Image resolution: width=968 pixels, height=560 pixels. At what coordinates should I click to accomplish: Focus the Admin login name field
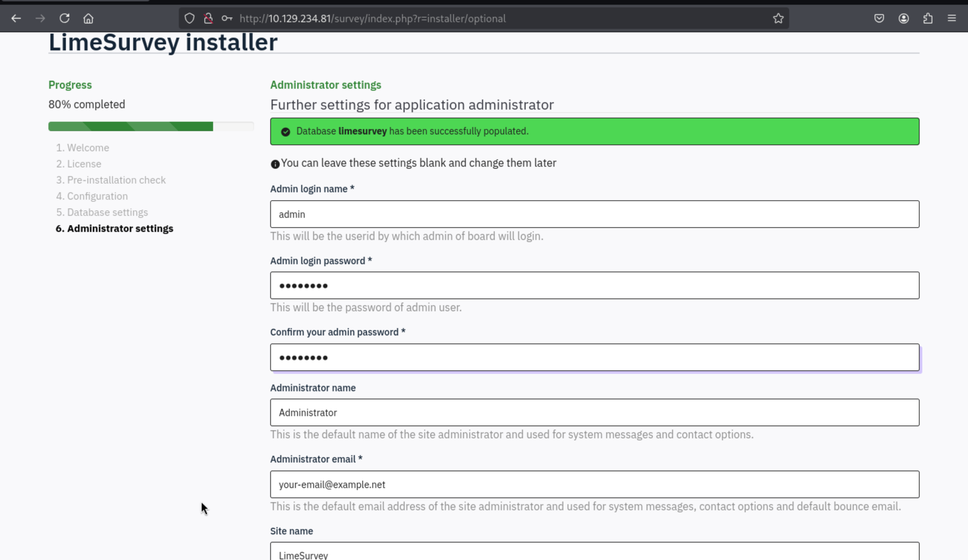coord(594,214)
